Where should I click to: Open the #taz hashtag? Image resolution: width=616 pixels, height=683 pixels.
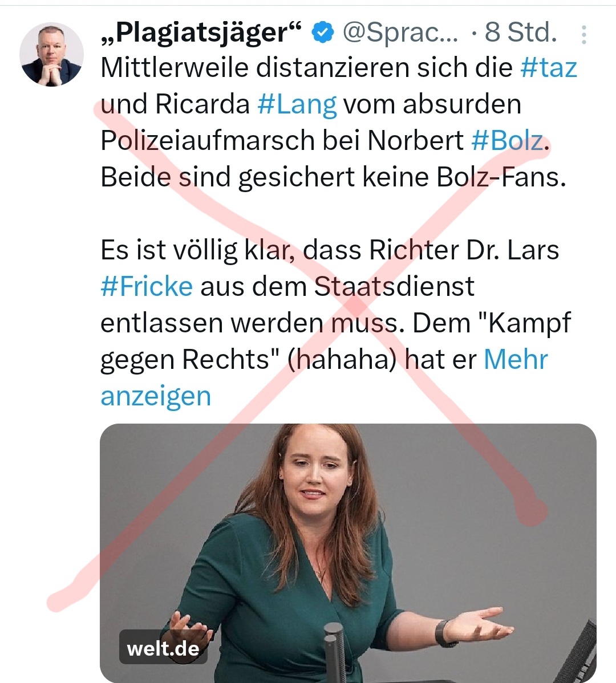[549, 68]
